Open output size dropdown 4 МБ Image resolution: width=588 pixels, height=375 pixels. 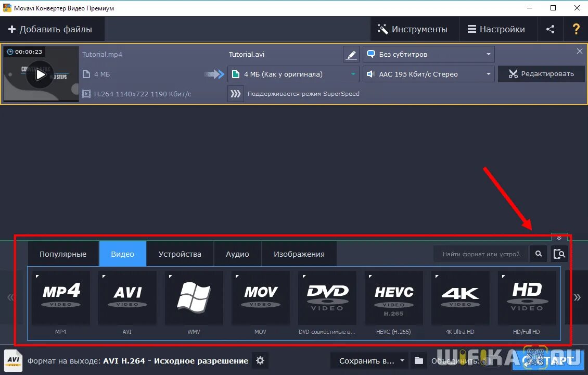tap(293, 74)
